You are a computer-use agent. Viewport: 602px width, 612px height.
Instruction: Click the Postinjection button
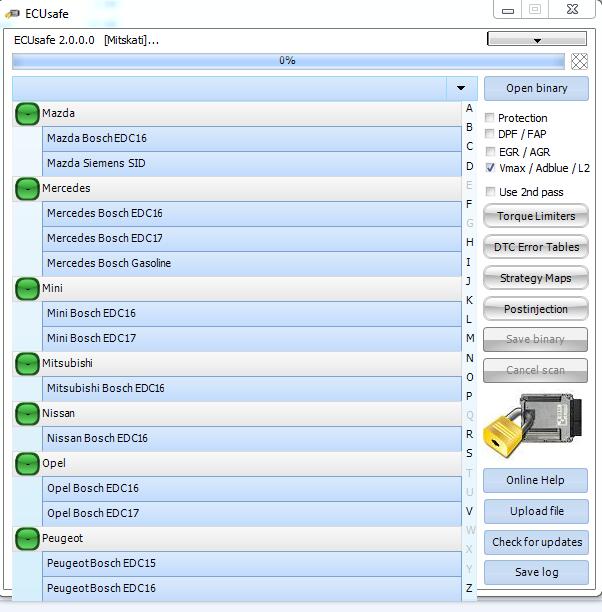pyautogui.click(x=536, y=309)
